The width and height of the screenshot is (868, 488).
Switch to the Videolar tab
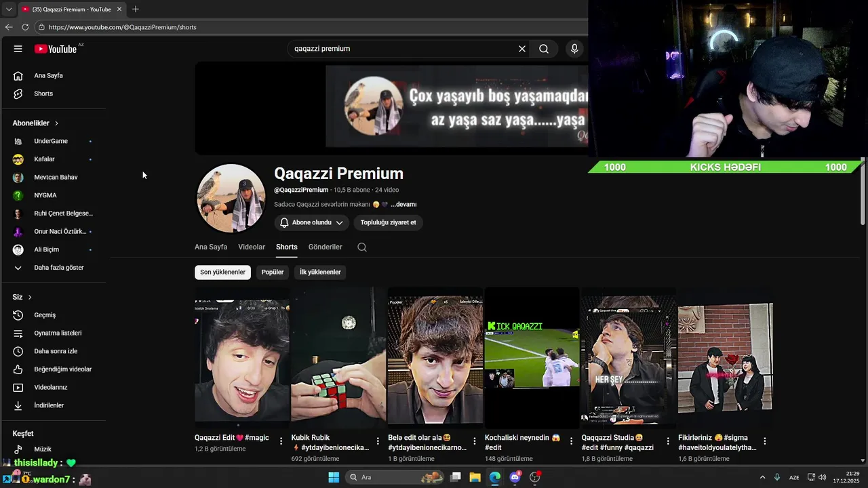tap(252, 247)
